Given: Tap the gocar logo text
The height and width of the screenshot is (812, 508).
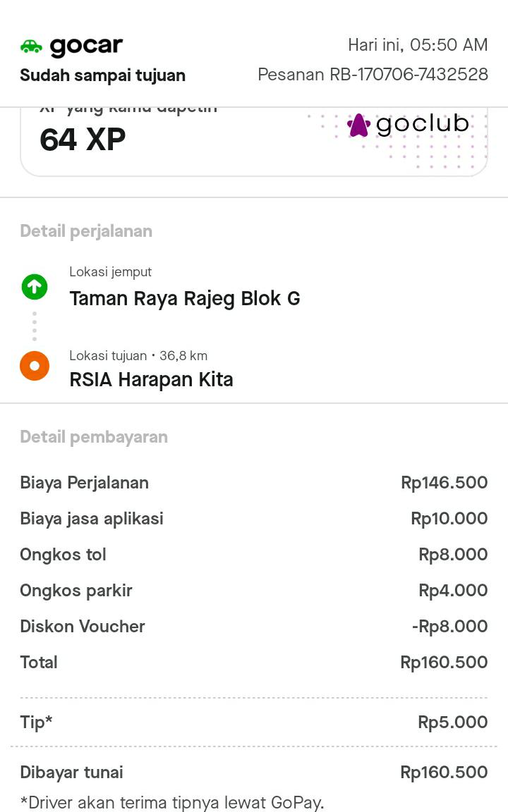Looking at the screenshot, I should point(86,47).
